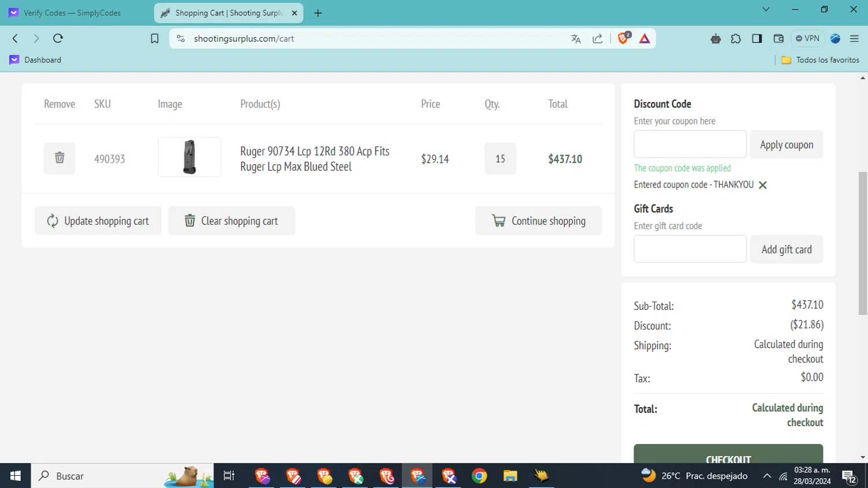Open the Ruger magazine product thumbnail

click(x=189, y=157)
